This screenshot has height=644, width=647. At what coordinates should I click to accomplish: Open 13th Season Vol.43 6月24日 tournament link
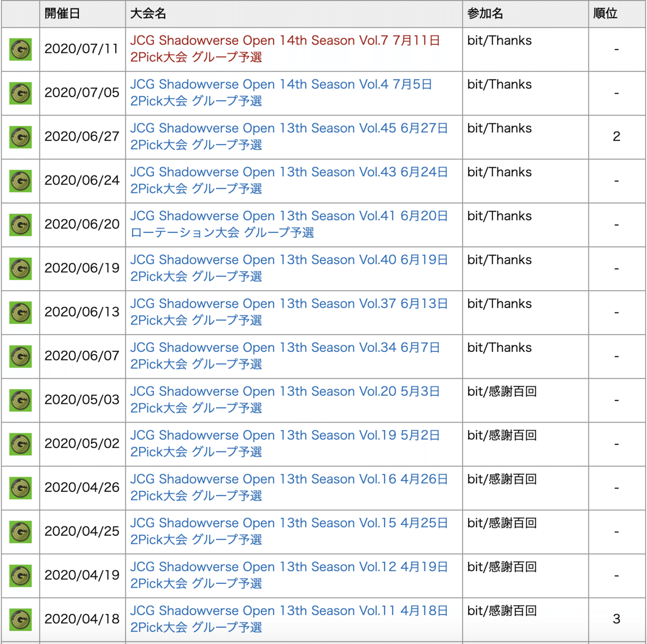(x=289, y=180)
